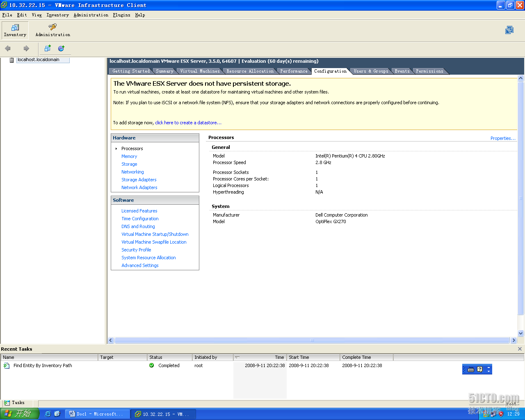
Task: Close the Recent Tasks panel
Action: coord(520,349)
